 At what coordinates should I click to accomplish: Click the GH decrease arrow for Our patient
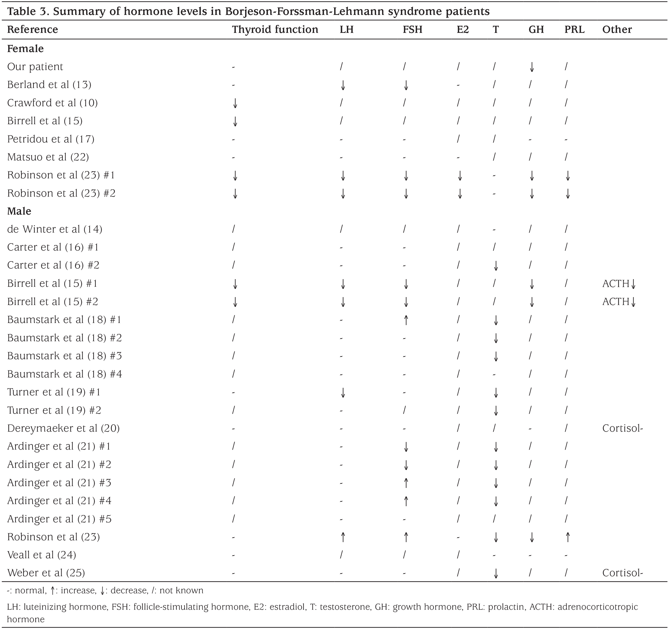[532, 67]
